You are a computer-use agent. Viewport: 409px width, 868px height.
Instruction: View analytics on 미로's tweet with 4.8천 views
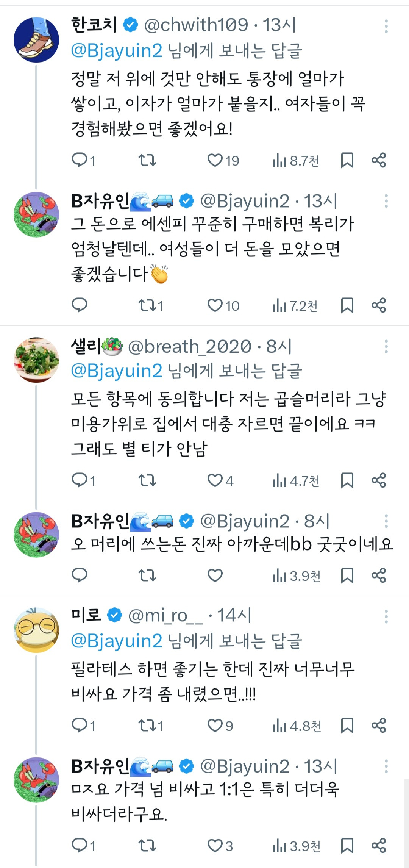pyautogui.click(x=297, y=726)
